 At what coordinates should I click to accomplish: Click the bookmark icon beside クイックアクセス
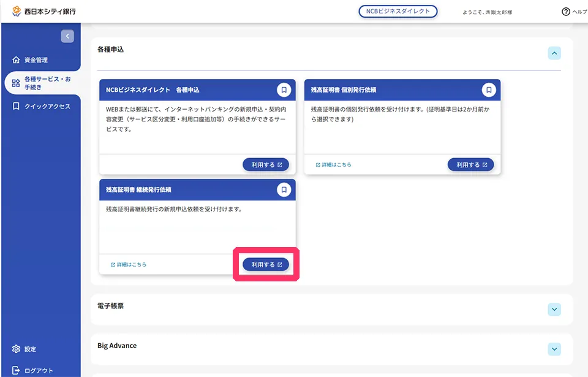pyautogui.click(x=16, y=106)
